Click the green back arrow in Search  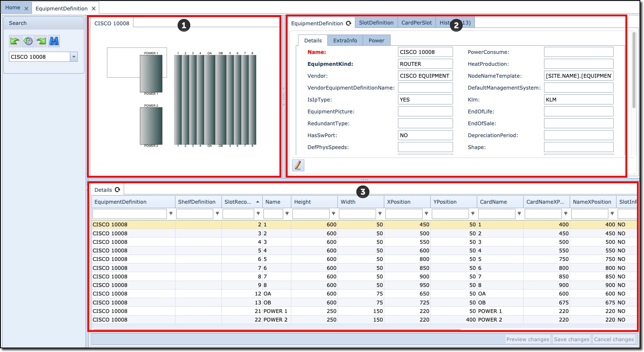pos(15,41)
